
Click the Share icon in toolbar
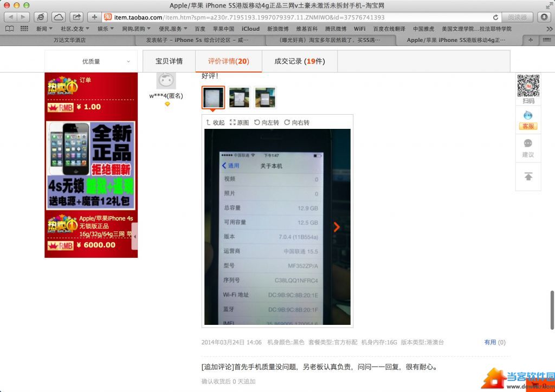(x=76, y=17)
